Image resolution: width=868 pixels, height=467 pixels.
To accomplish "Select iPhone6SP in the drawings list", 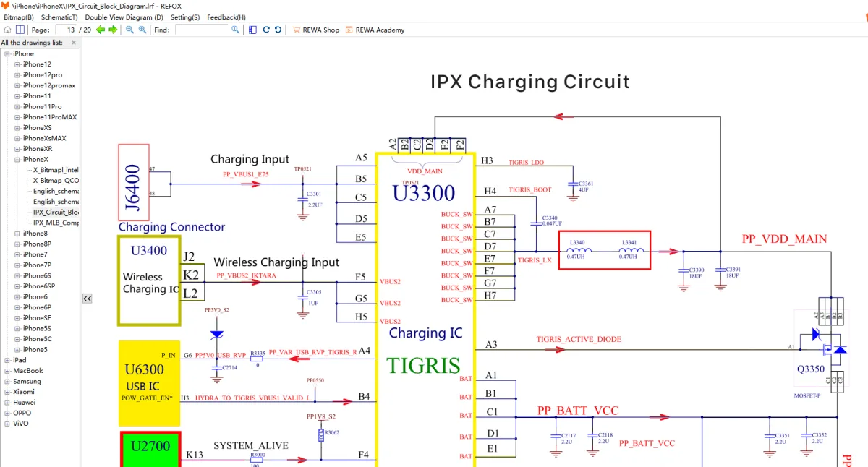I will tap(38, 286).
